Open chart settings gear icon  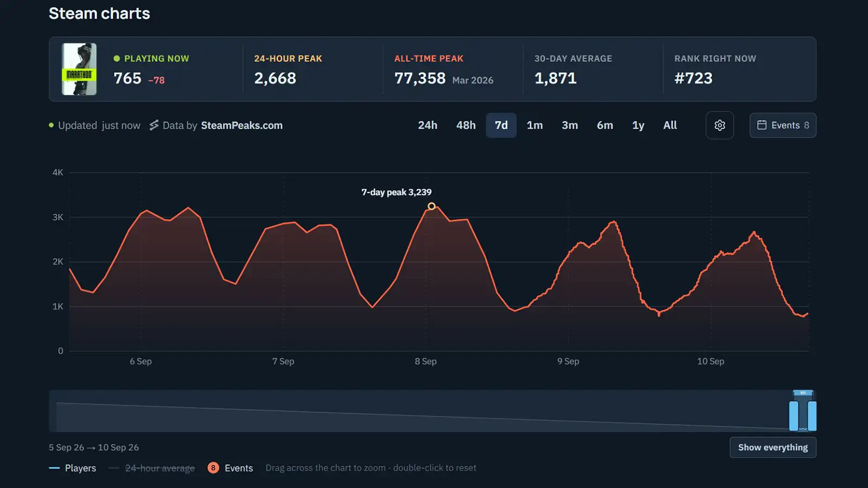click(720, 125)
